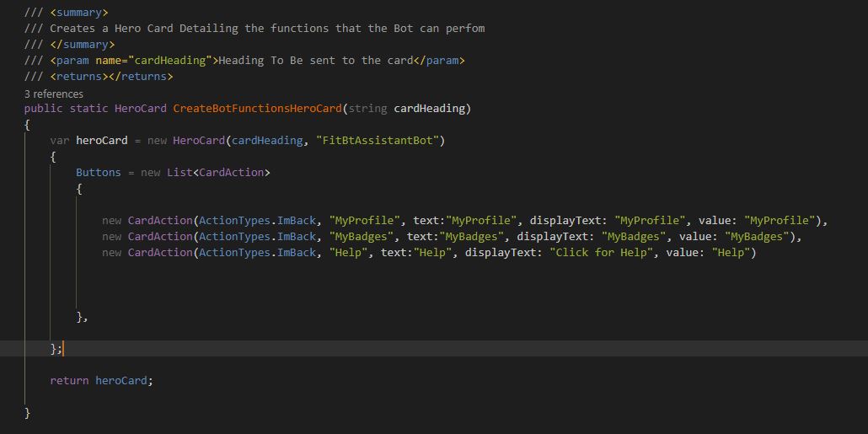This screenshot has width=868, height=434.
Task: Click 'new HeroCard' constructor call
Action: 185,141
